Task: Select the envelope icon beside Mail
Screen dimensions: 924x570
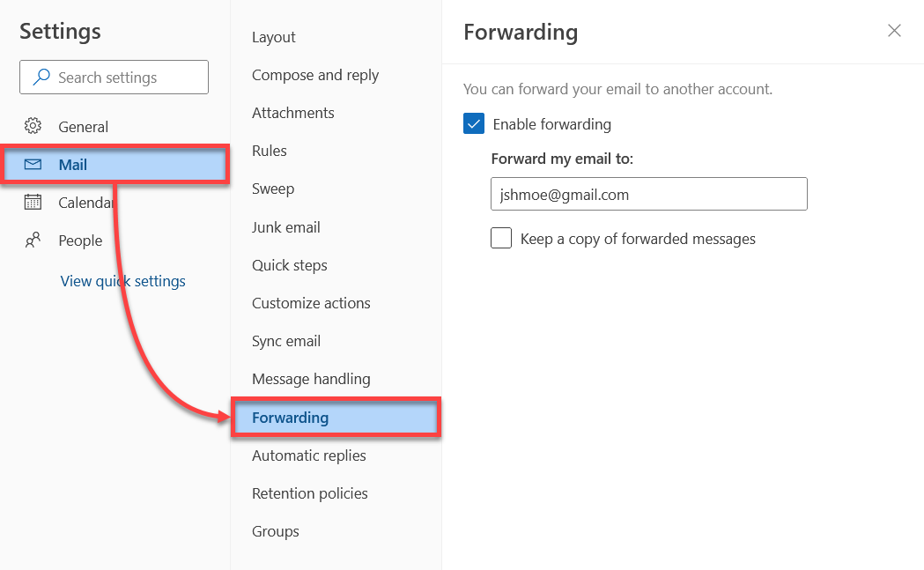Action: 33,164
